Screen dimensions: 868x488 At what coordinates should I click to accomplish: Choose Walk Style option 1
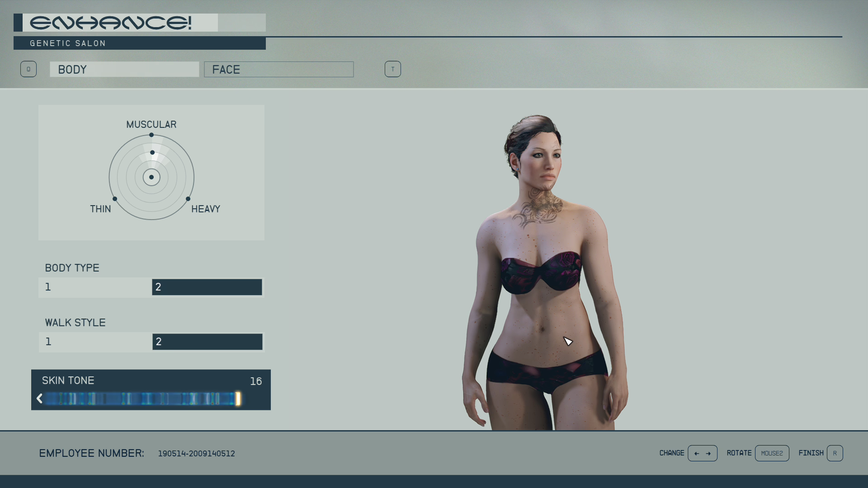[95, 342]
